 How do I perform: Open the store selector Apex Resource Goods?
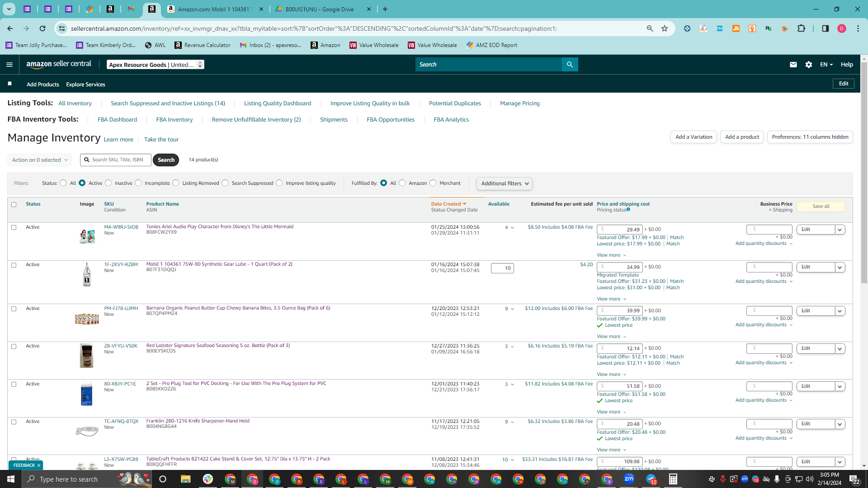tap(156, 65)
